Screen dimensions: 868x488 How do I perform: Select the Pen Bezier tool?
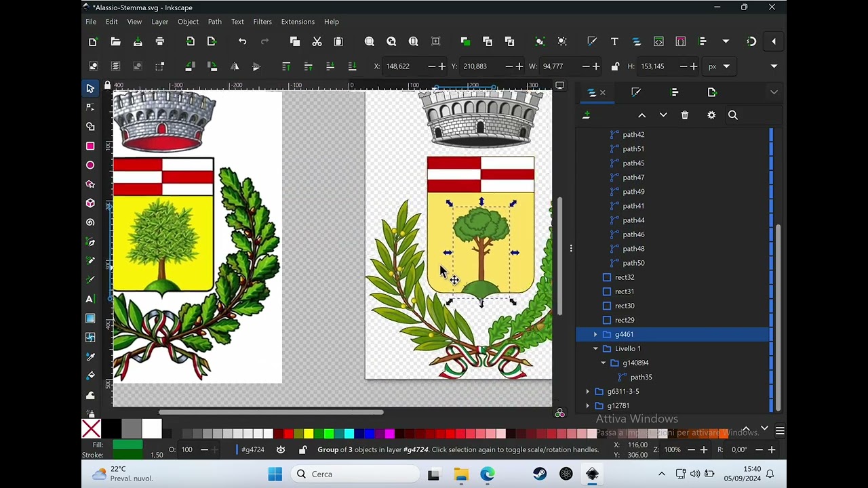pyautogui.click(x=90, y=241)
